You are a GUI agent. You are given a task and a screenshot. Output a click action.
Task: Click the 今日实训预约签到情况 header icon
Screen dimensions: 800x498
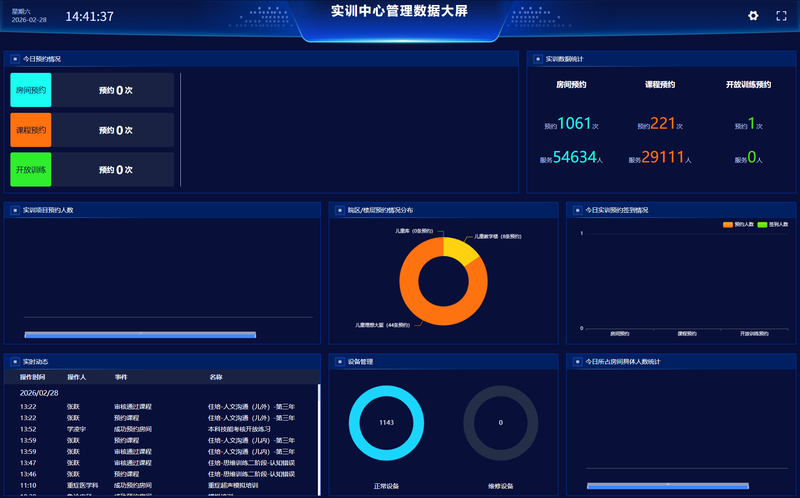(x=577, y=210)
